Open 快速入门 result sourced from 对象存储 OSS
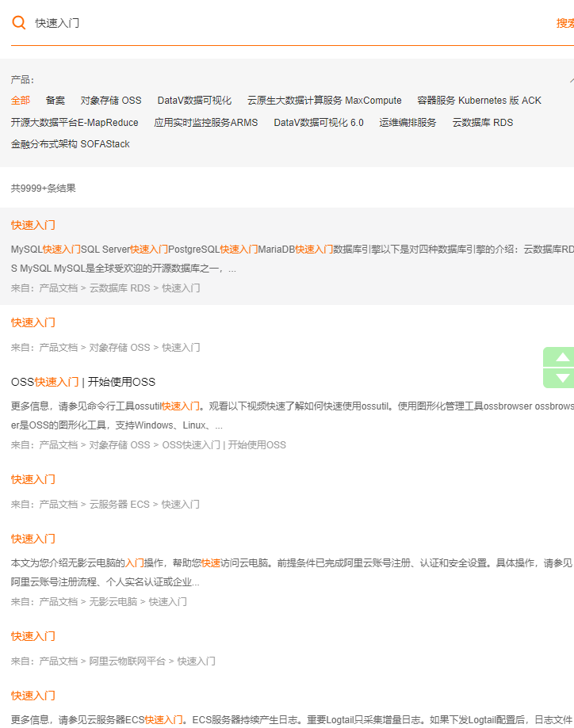 pyautogui.click(x=33, y=322)
